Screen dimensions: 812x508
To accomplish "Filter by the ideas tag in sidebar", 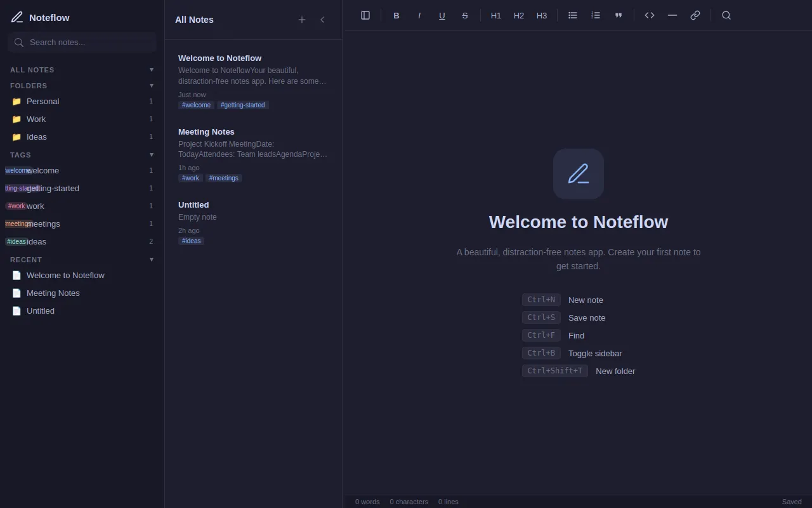I will (82, 241).
